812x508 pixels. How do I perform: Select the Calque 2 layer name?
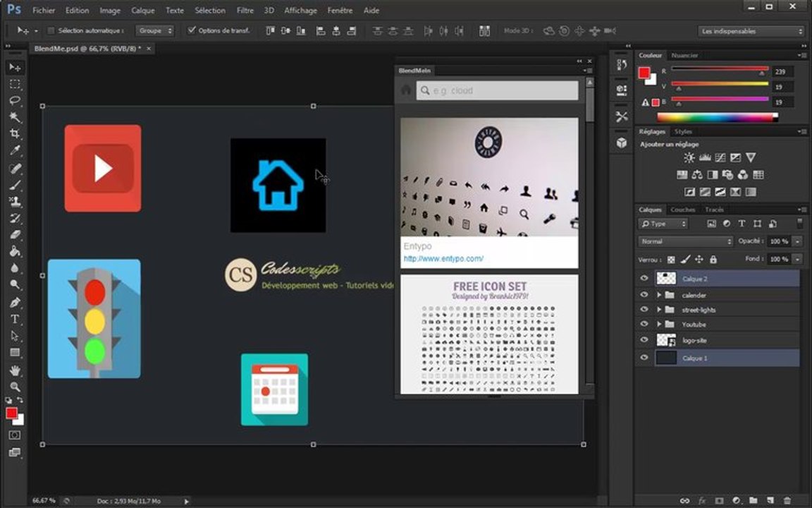694,279
